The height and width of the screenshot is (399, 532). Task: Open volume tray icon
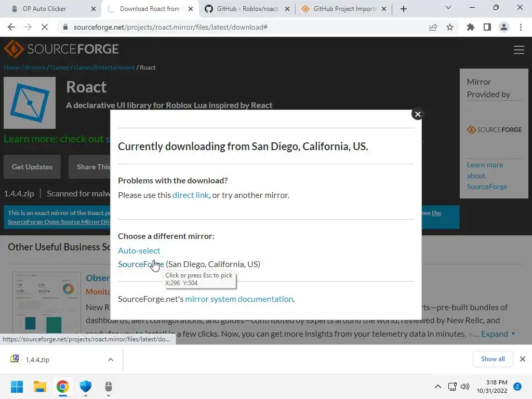click(465, 387)
